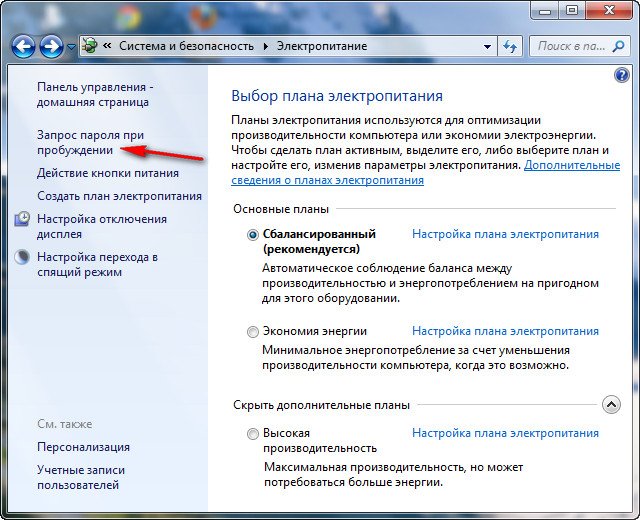
Task: Open 'Действие кнопки питания' link
Action: pyautogui.click(x=108, y=173)
